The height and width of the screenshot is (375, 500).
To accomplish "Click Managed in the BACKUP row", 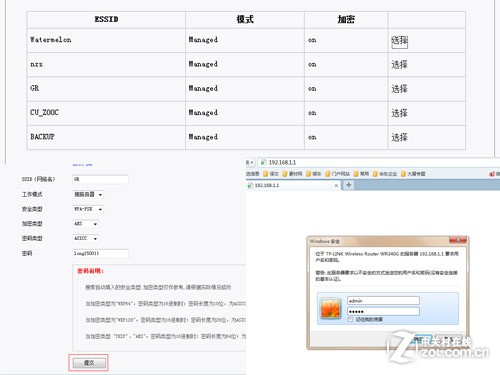I will pyautogui.click(x=203, y=137).
